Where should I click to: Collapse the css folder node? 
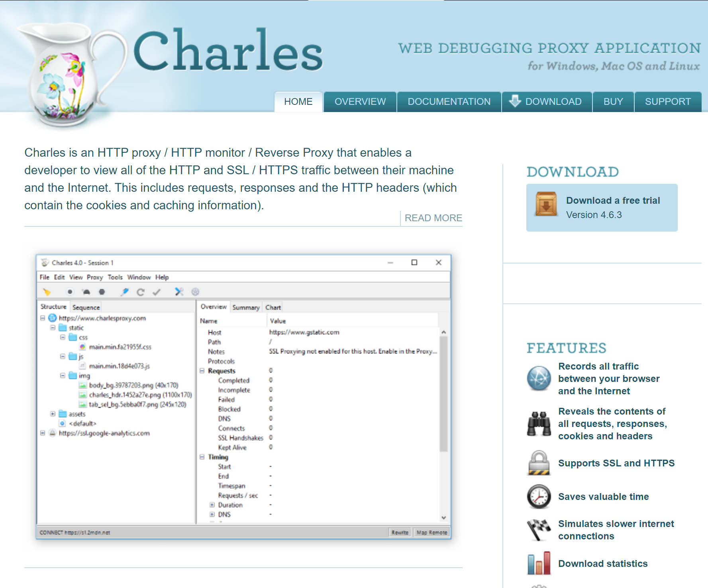63,337
